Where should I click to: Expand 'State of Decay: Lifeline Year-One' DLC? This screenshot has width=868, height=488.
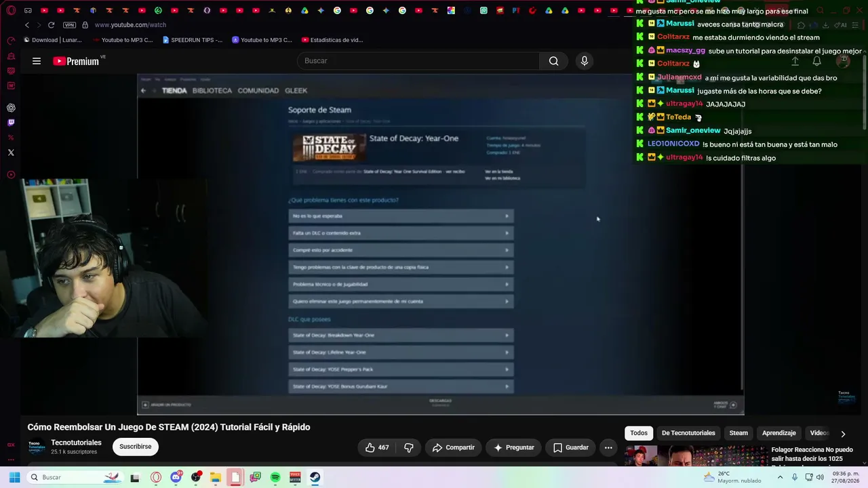401,352
